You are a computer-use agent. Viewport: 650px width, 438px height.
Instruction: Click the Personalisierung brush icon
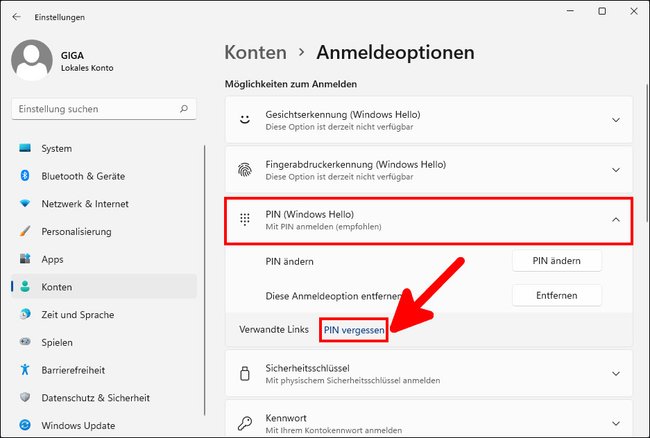click(x=25, y=231)
